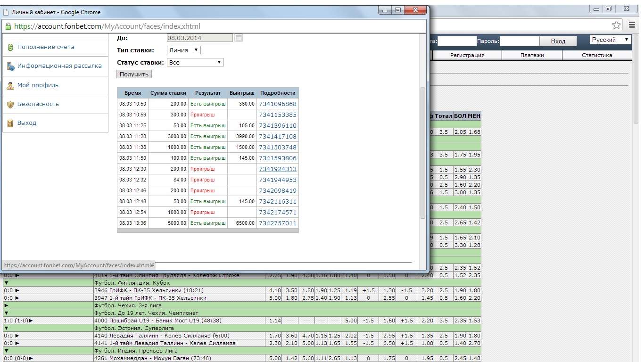644x362 pixels.
Task: Click the Пароль password input field
Action: 519,41
